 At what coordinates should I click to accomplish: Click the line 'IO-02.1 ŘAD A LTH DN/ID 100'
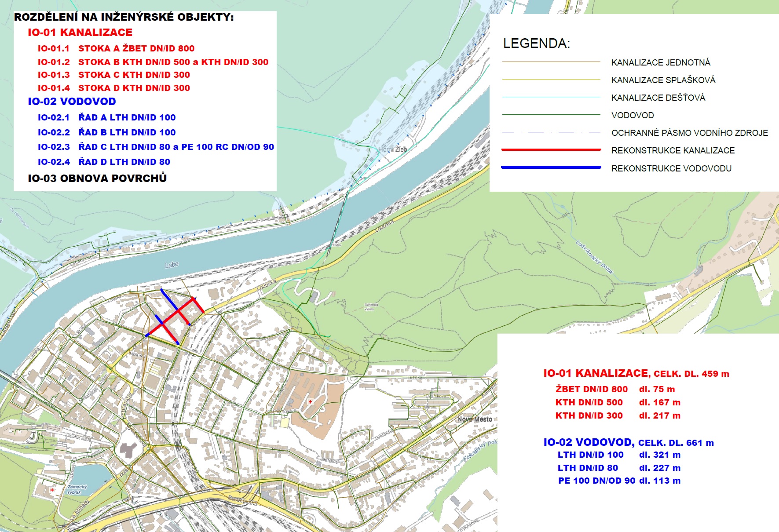click(x=107, y=117)
